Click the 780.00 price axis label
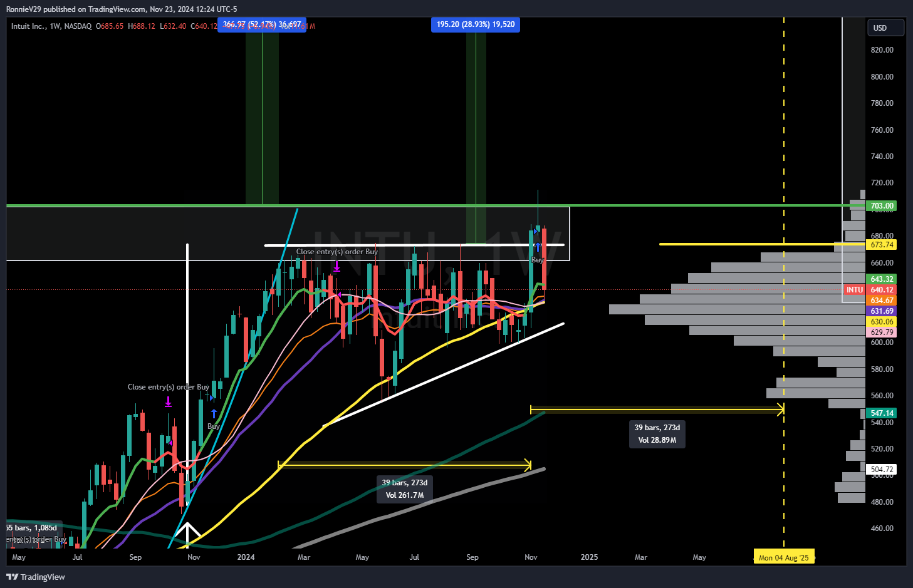Image resolution: width=913 pixels, height=588 pixels. tap(882, 103)
